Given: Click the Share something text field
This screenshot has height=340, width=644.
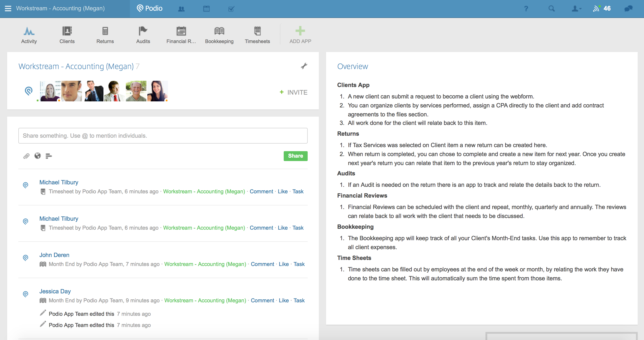Looking at the screenshot, I should click(163, 136).
